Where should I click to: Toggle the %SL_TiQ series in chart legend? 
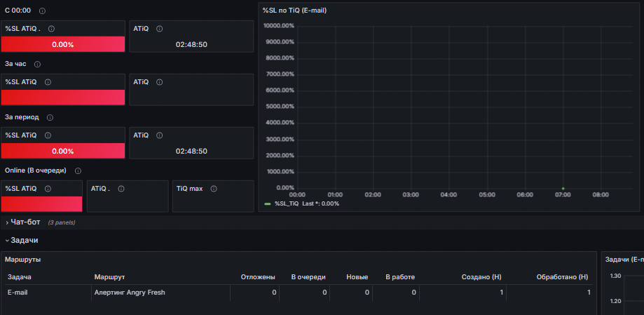tap(288, 203)
